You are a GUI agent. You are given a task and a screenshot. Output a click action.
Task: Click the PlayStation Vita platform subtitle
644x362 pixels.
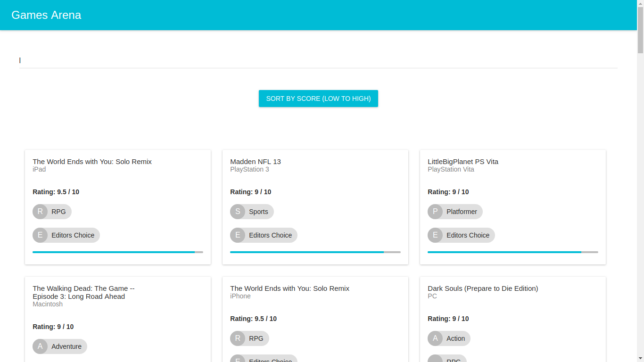coord(451,169)
